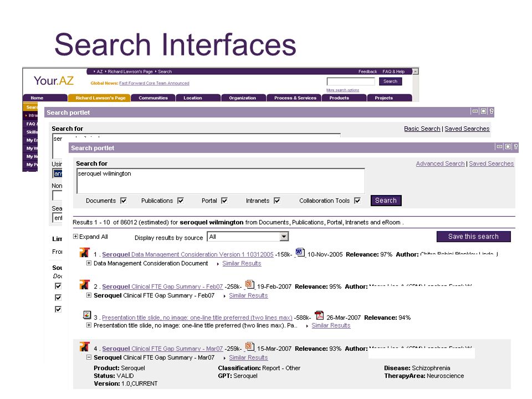Open the Word document icon for result 1

click(x=300, y=253)
